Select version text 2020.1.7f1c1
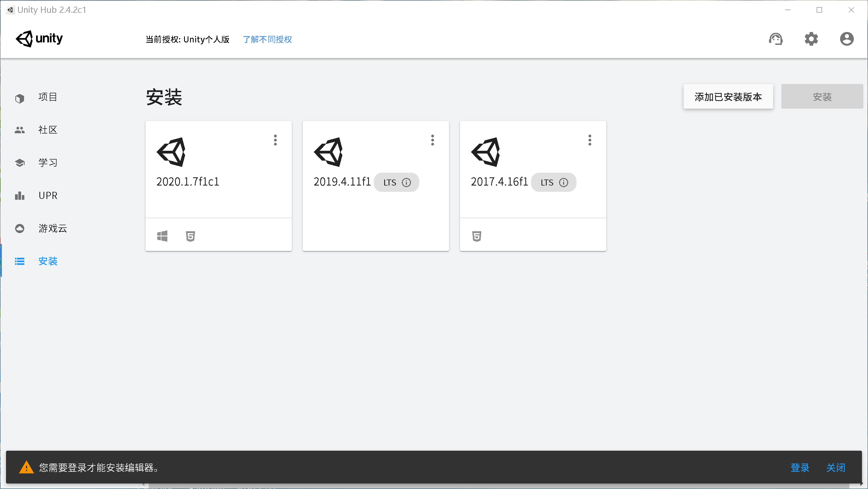 (188, 182)
